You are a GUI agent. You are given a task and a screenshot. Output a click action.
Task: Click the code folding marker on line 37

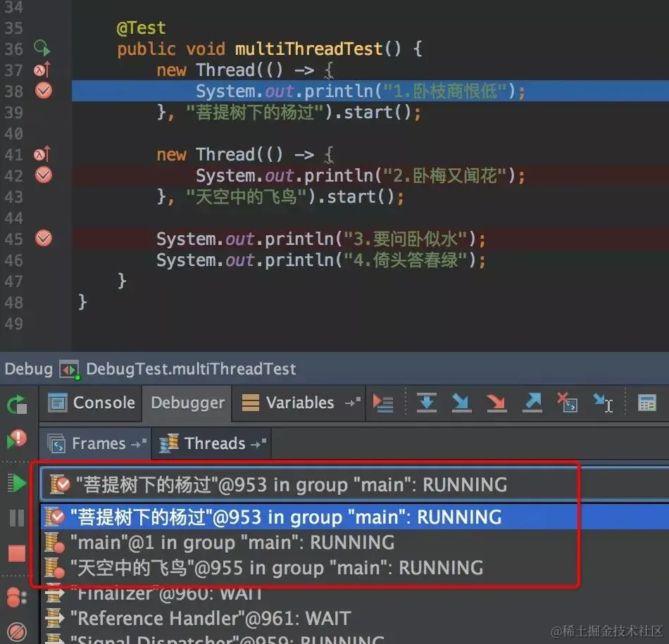click(329, 71)
